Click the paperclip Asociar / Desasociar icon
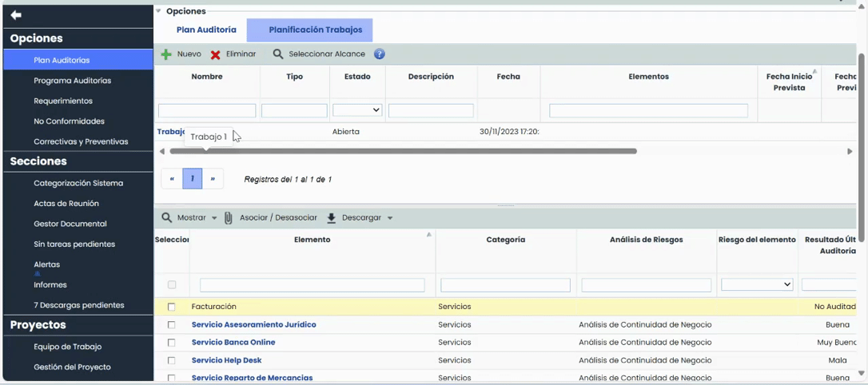Viewport: 868px width, 385px height. [x=229, y=218]
